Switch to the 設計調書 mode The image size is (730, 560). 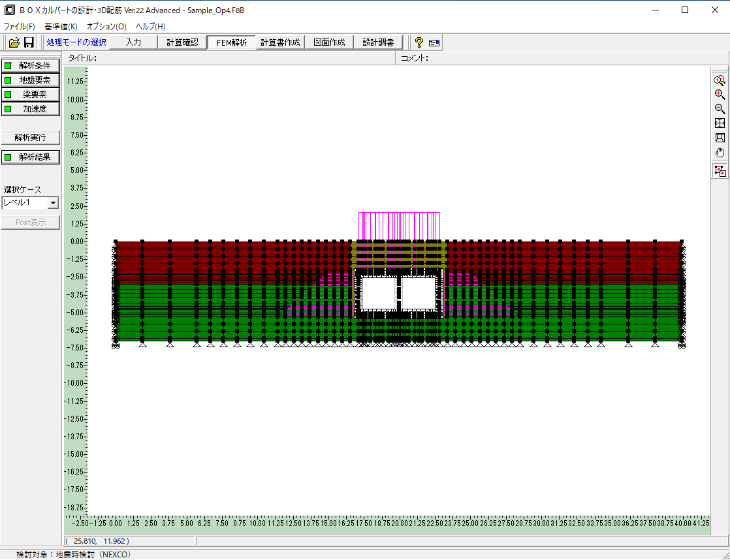pos(379,42)
